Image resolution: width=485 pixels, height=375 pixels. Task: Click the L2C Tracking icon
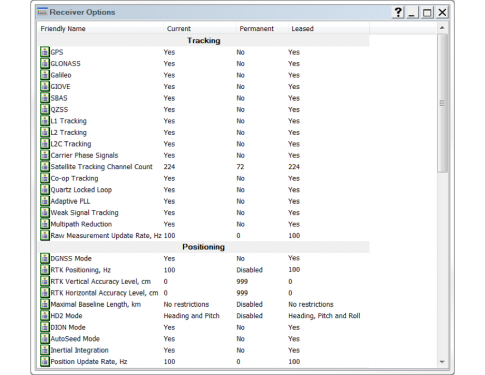pyautogui.click(x=45, y=144)
